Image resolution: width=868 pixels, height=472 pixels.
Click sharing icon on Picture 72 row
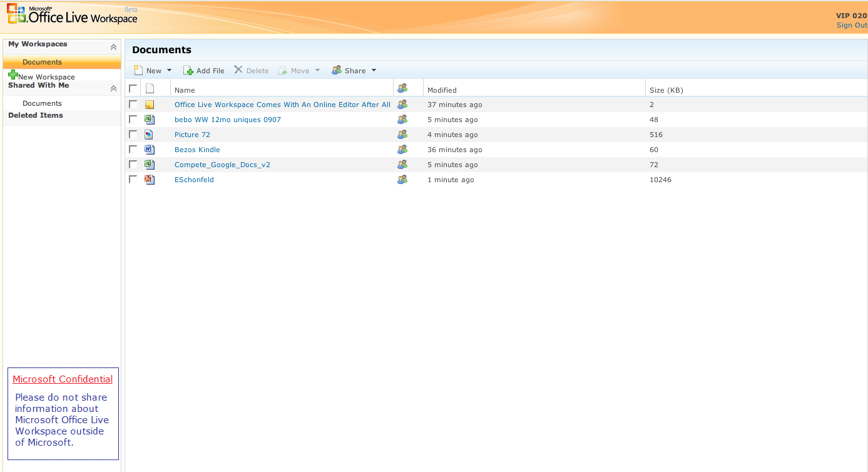[x=402, y=135]
